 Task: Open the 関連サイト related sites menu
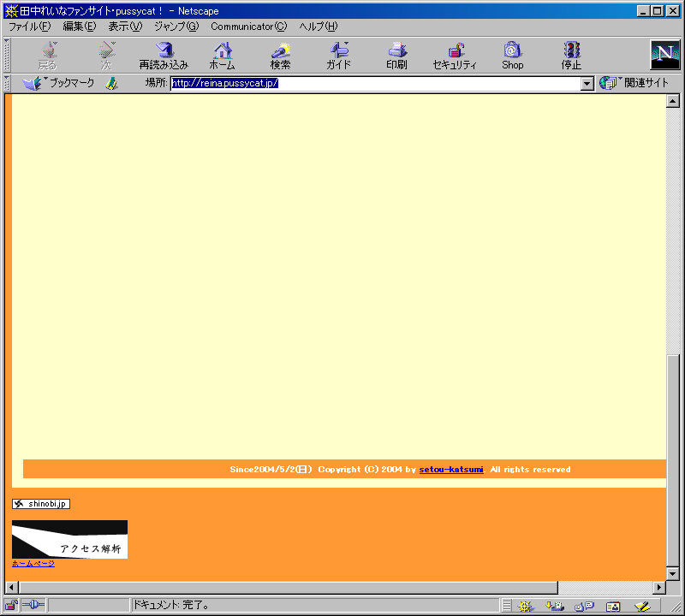coord(634,82)
